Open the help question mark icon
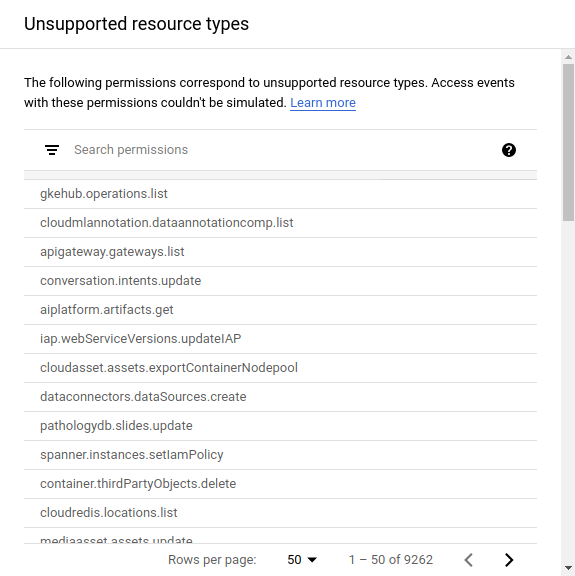575x576 pixels. click(508, 150)
